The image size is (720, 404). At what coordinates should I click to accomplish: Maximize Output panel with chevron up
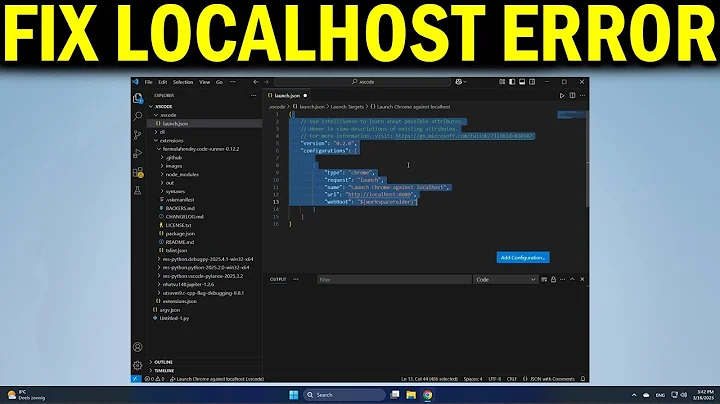coord(572,279)
